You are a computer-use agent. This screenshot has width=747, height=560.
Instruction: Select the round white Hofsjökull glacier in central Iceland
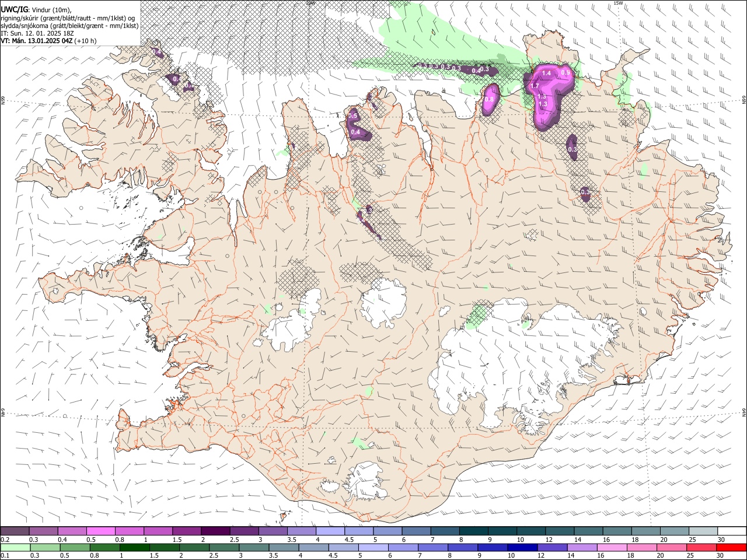pyautogui.click(x=383, y=303)
